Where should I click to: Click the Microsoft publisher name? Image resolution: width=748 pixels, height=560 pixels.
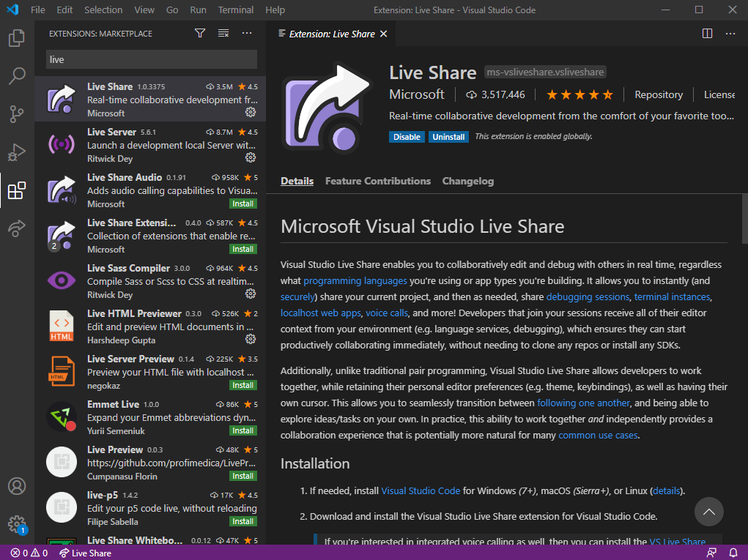coord(416,94)
